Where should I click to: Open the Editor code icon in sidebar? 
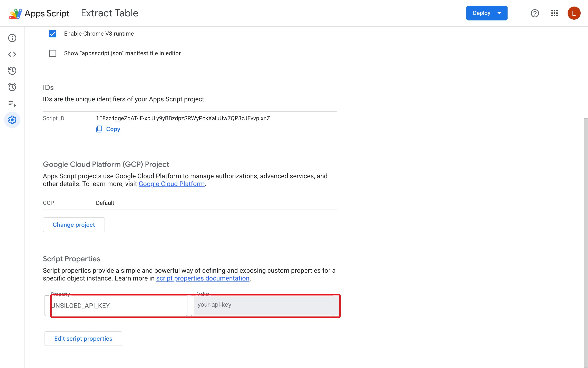(x=12, y=54)
